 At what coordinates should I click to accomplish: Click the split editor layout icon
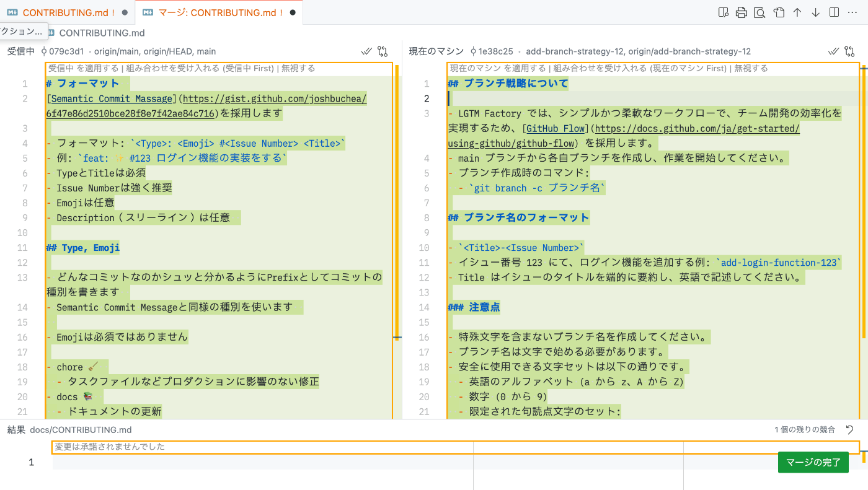tap(835, 12)
